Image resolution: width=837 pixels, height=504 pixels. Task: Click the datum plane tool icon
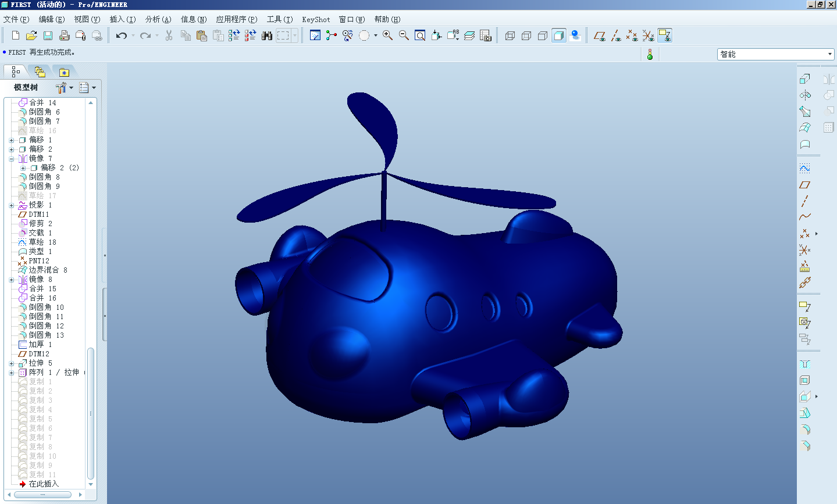804,185
